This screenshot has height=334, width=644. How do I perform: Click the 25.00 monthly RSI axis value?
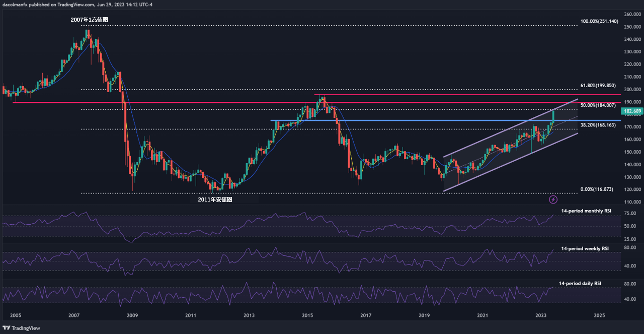630,239
